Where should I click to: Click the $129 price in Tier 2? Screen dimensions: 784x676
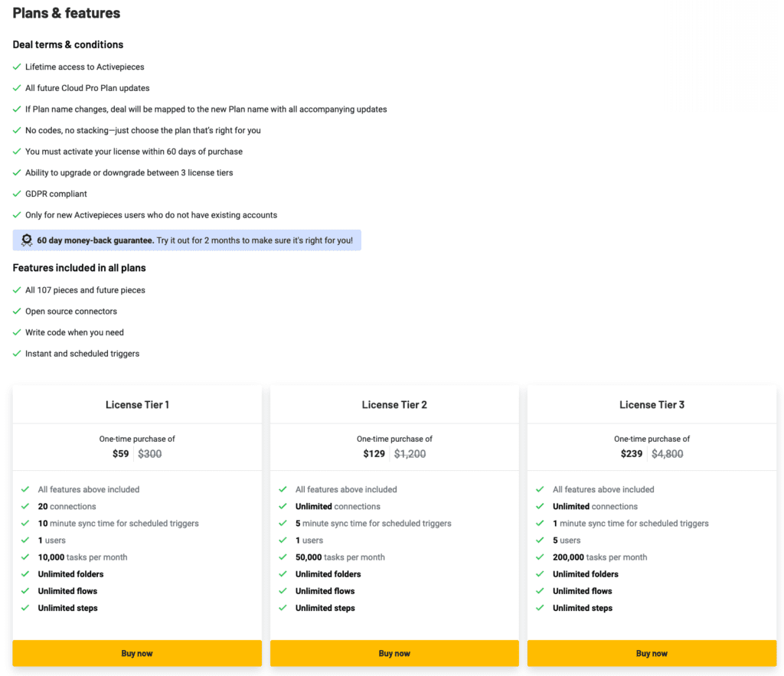click(374, 453)
